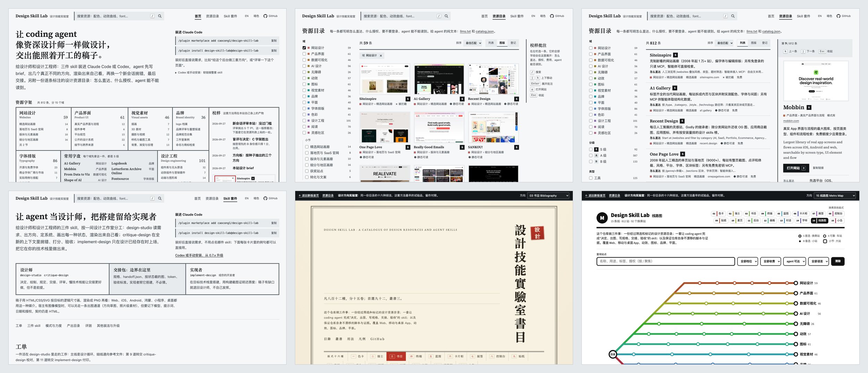Open 最佳匹配 sort dropdown in the 59-item catalog
The height and width of the screenshot is (373, 868).
tap(473, 43)
